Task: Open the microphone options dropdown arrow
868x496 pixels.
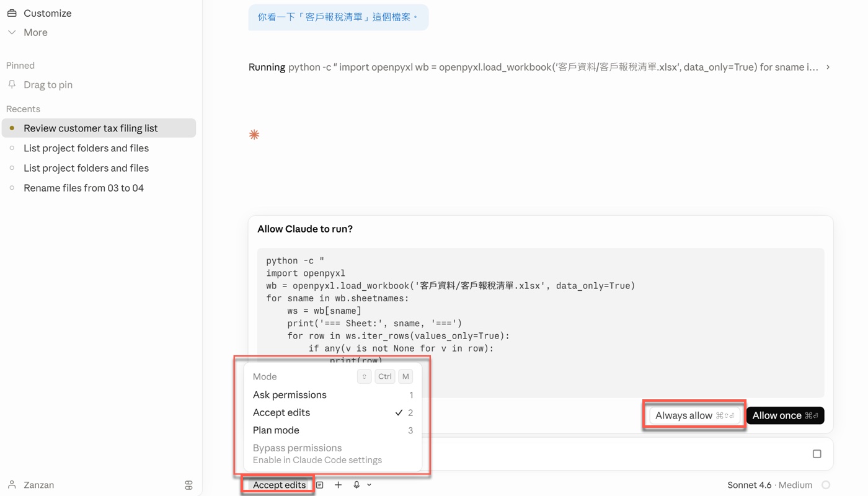Action: coord(370,485)
